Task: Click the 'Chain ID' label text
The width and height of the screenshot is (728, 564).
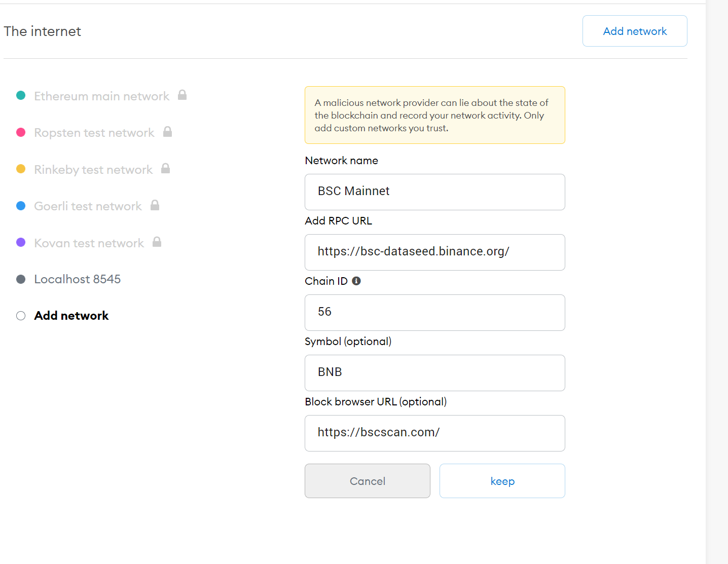Action: pos(326,281)
